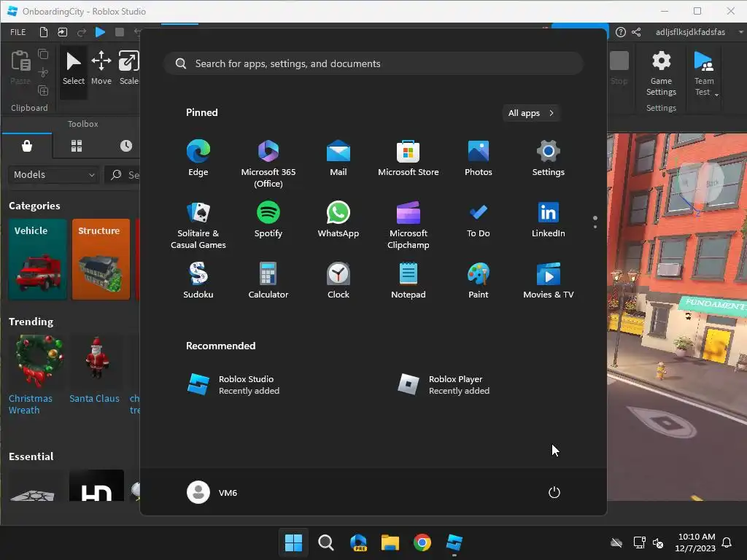Launch Microsoft Clipchamp
This screenshot has width=747, height=560.
click(409, 225)
